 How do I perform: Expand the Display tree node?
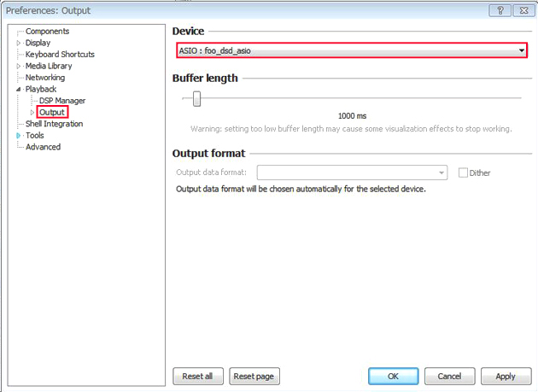(x=19, y=43)
